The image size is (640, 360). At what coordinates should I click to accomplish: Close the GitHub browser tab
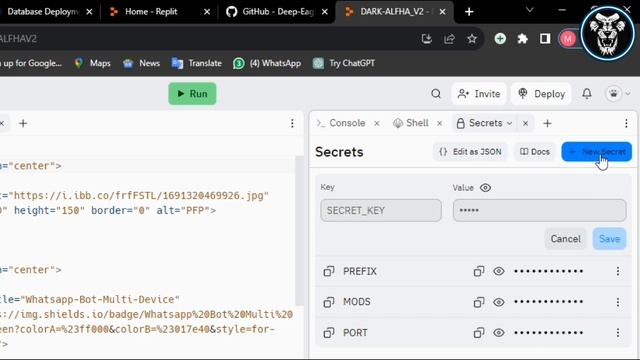coord(324,12)
